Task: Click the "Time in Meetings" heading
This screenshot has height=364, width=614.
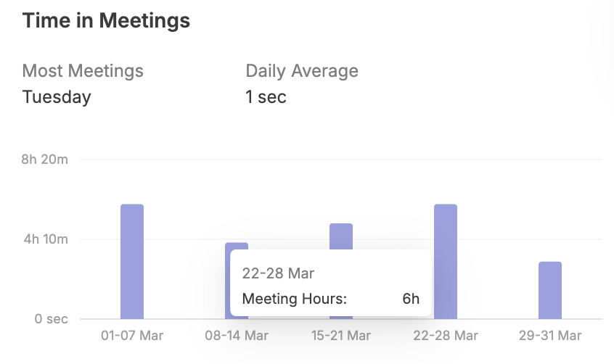Action: 106,21
